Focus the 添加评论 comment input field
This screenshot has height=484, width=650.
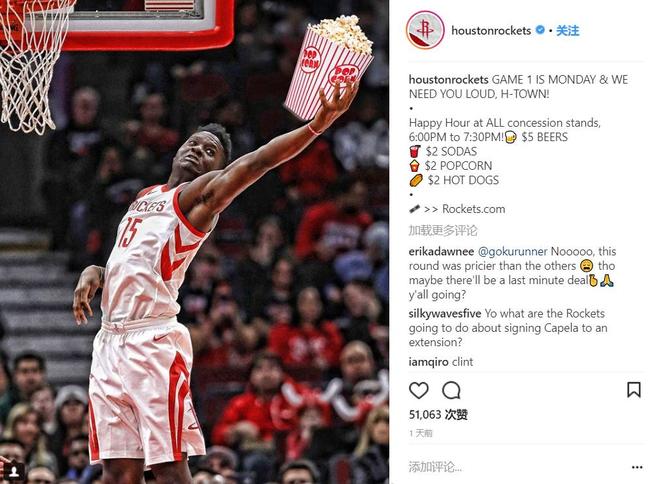coord(514,467)
